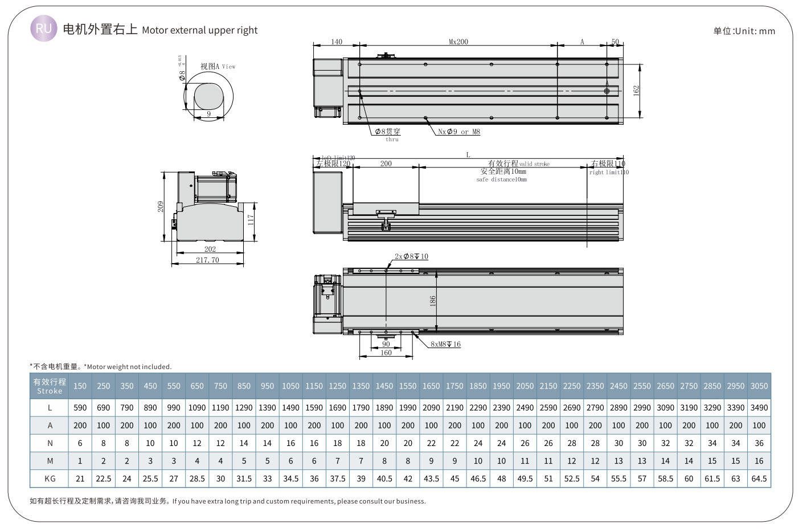The width and height of the screenshot is (803, 532).
Task: Click the KG value '55.5'
Action: [618, 478]
